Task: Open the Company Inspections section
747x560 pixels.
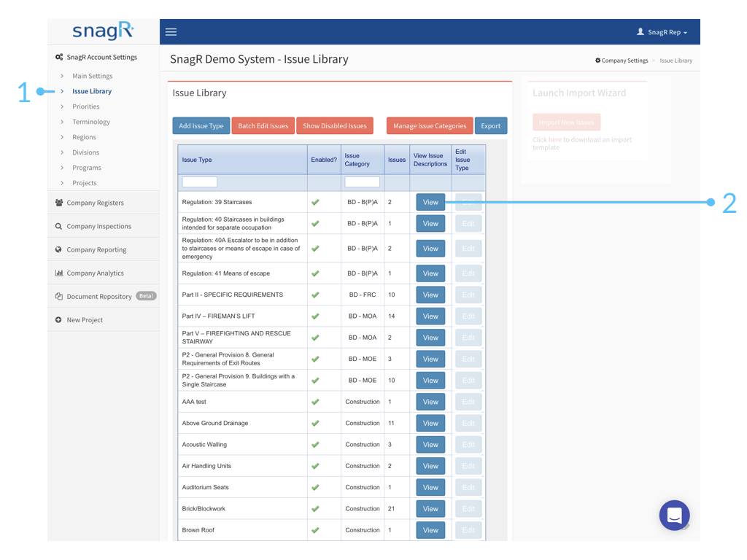Action: point(99,226)
